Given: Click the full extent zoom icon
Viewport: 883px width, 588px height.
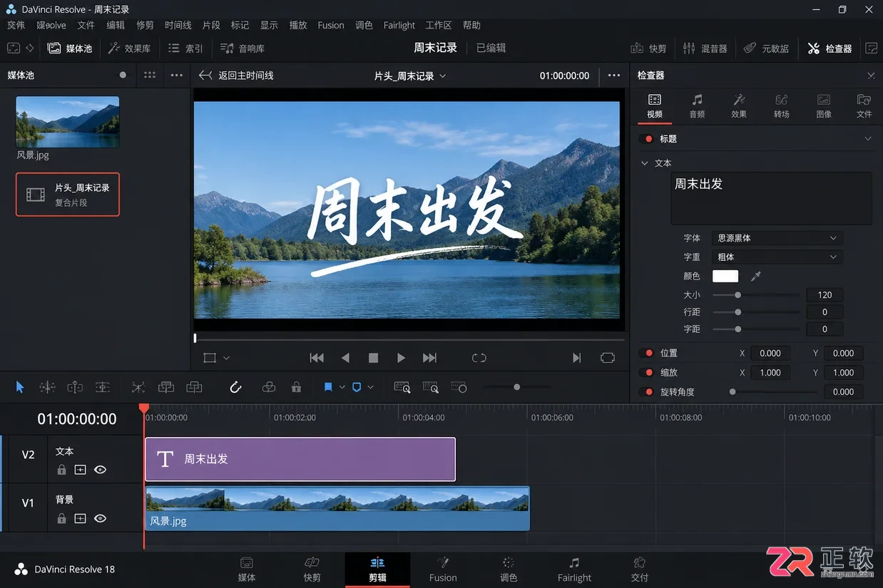Looking at the screenshot, I should click(402, 387).
